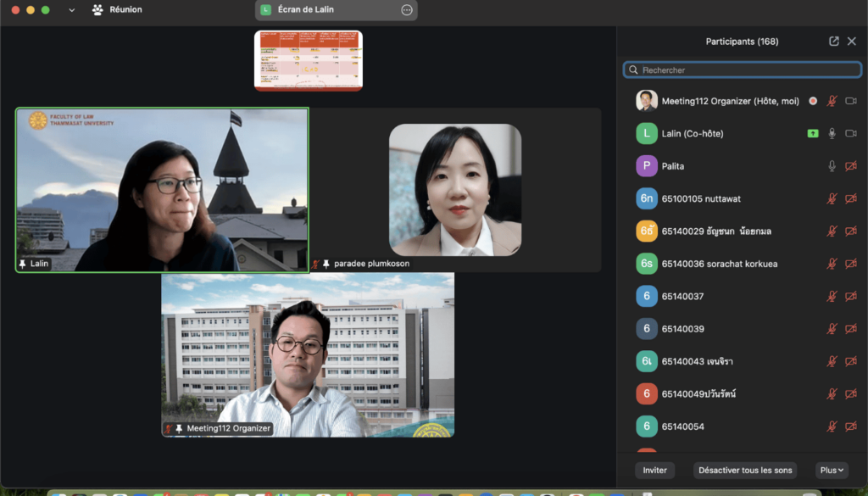Click Meeting112 Organizer's profile avatar in list

point(647,101)
